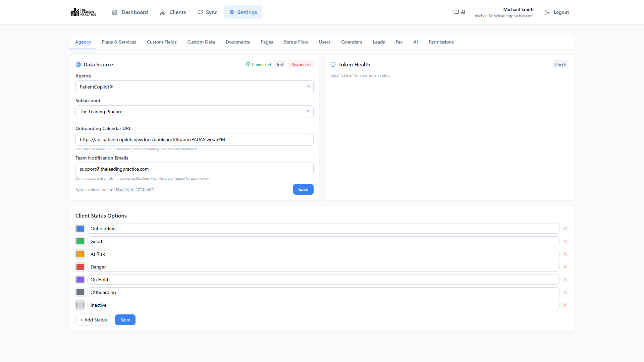
Task: Save the Data Source settings
Action: [x=303, y=189]
